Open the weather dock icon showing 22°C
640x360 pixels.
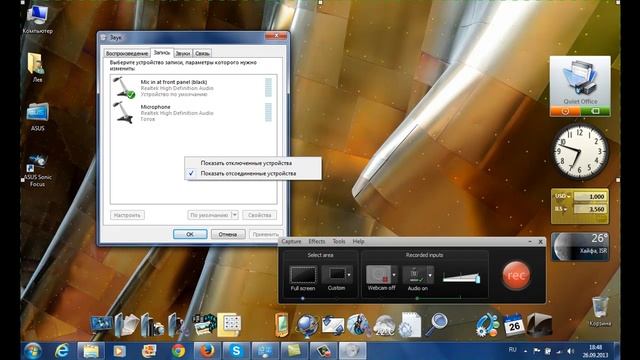(x=384, y=326)
